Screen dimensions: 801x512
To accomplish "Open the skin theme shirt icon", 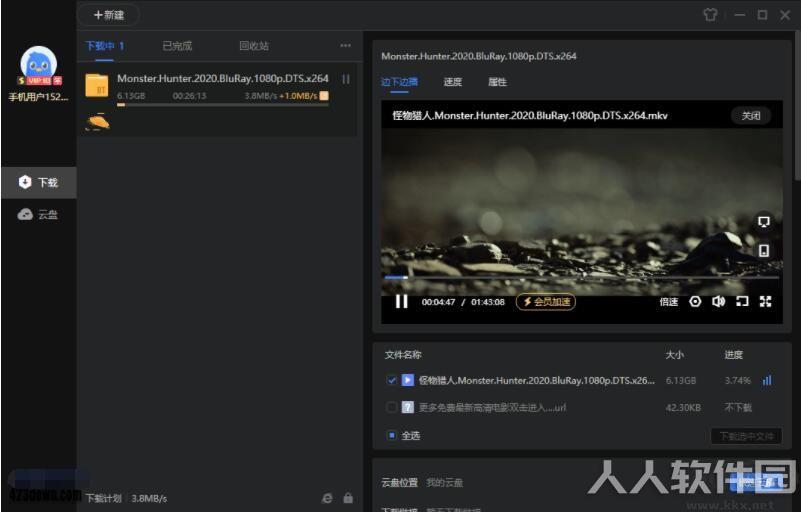I will [x=710, y=15].
